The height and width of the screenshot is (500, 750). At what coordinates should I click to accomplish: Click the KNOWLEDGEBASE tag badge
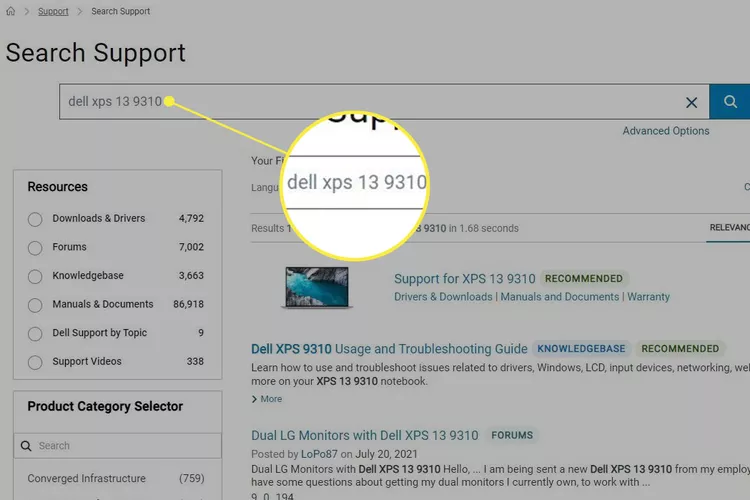tap(581, 349)
